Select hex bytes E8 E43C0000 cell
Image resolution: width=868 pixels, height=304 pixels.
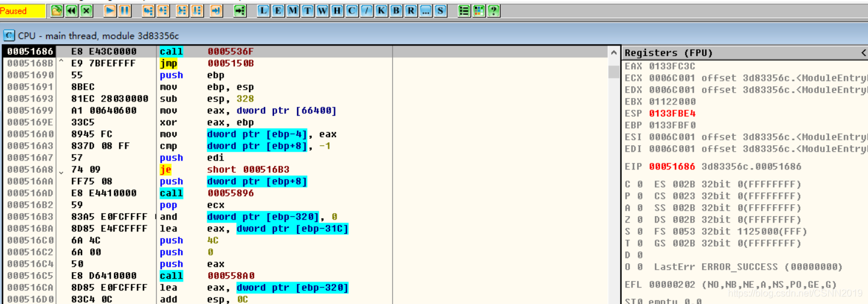coord(104,51)
